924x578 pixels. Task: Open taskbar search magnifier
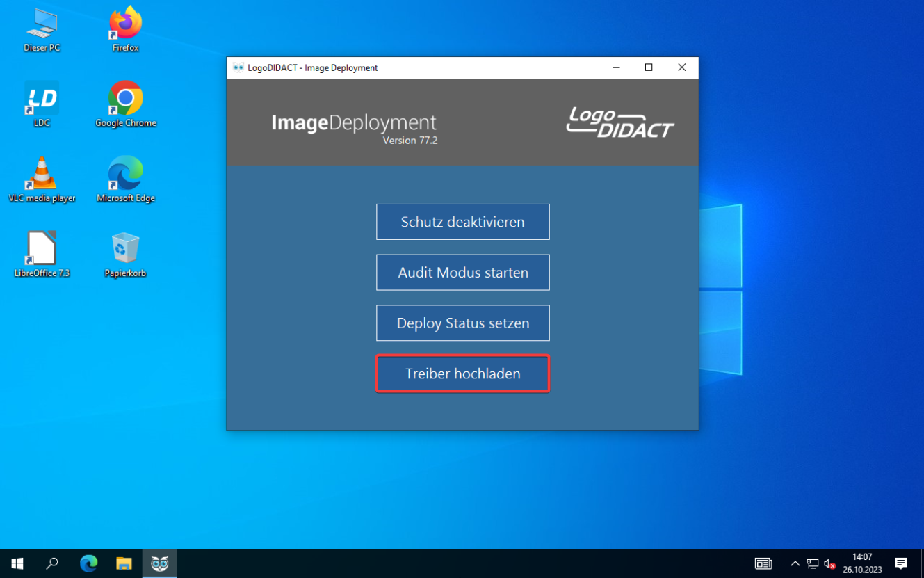coord(52,563)
